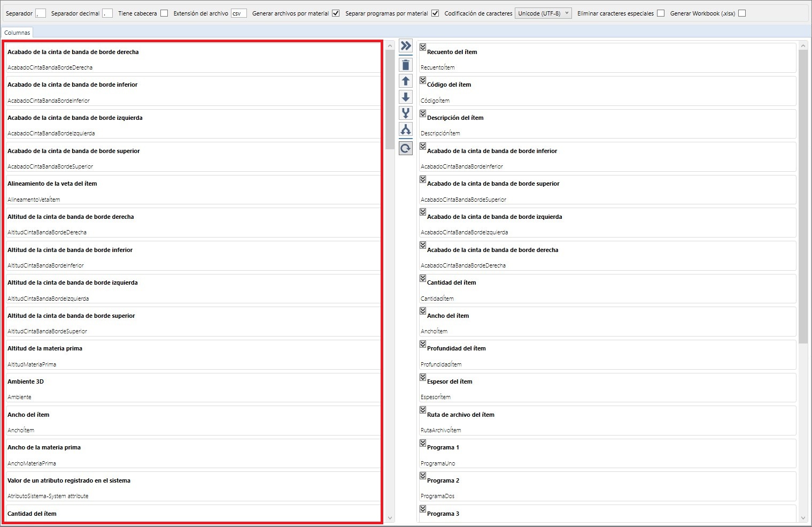Image resolution: width=812 pixels, height=527 pixels.
Task: Check Eliminar caracteres especiales option
Action: coord(661,13)
